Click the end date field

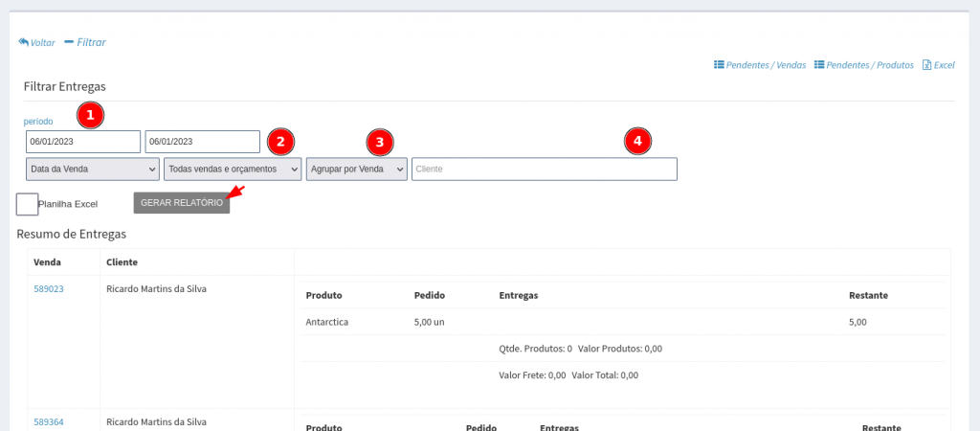tap(202, 142)
